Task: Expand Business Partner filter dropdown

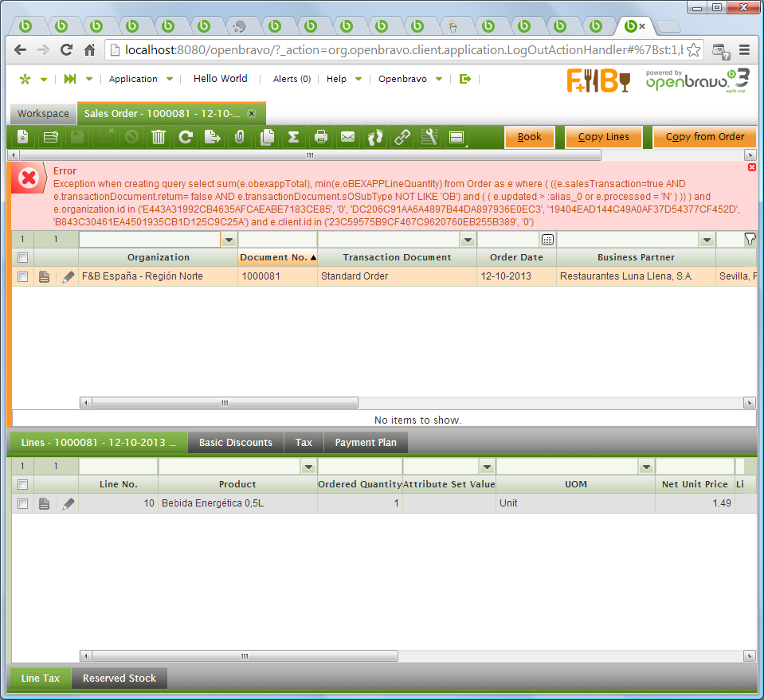Action: [706, 240]
